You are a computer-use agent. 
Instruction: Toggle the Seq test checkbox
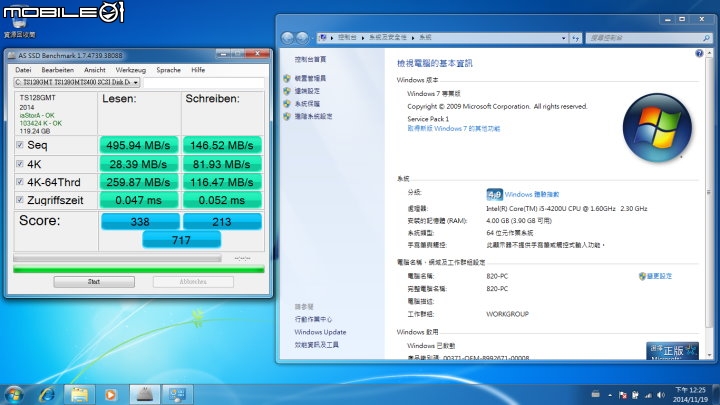[20, 145]
